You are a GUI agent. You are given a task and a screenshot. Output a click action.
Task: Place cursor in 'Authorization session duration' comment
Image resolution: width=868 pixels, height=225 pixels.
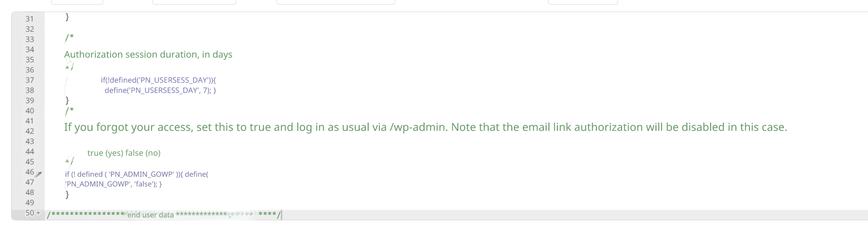[148, 55]
